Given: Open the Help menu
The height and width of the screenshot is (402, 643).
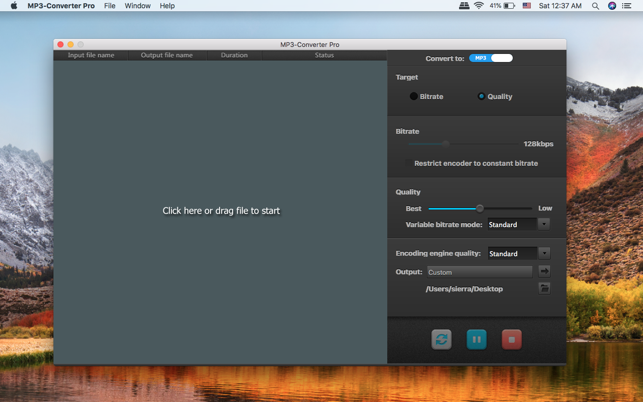Looking at the screenshot, I should tap(167, 6).
